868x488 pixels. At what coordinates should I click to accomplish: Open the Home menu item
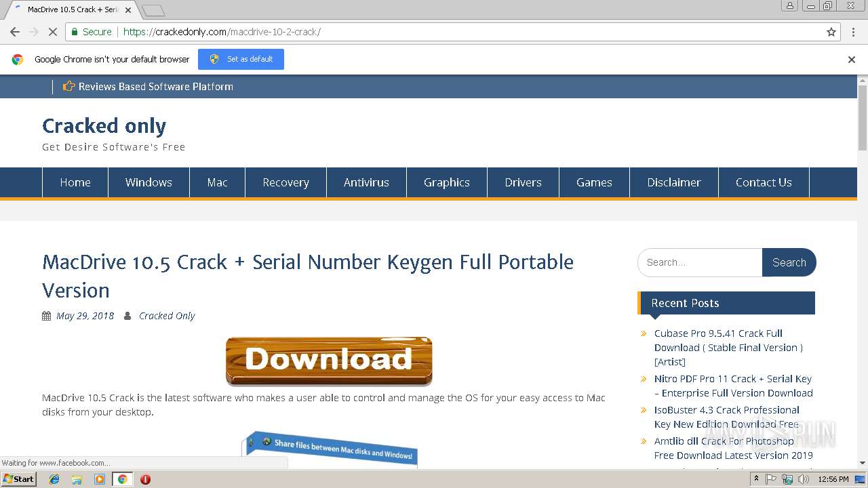coord(75,182)
